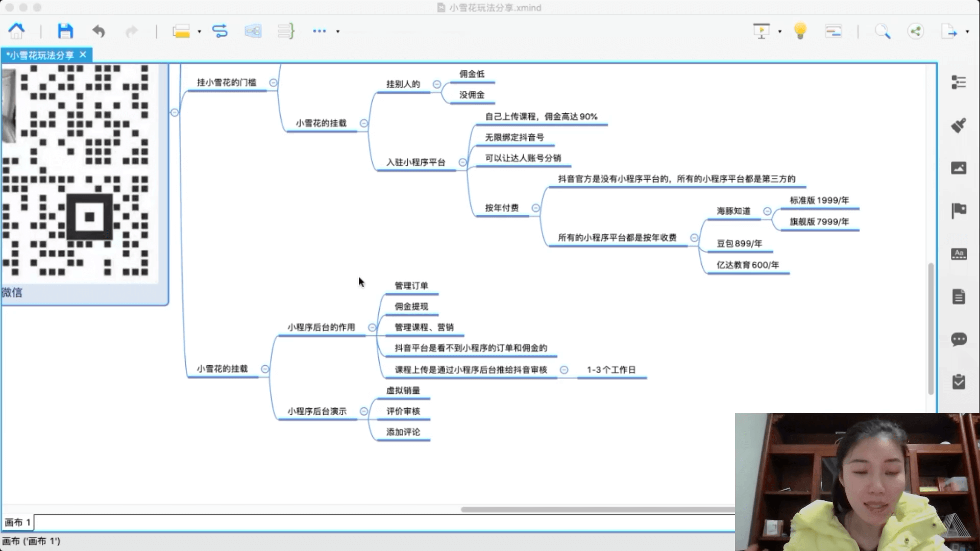Redo the last undone action
980x551 pixels.
pos(132,32)
